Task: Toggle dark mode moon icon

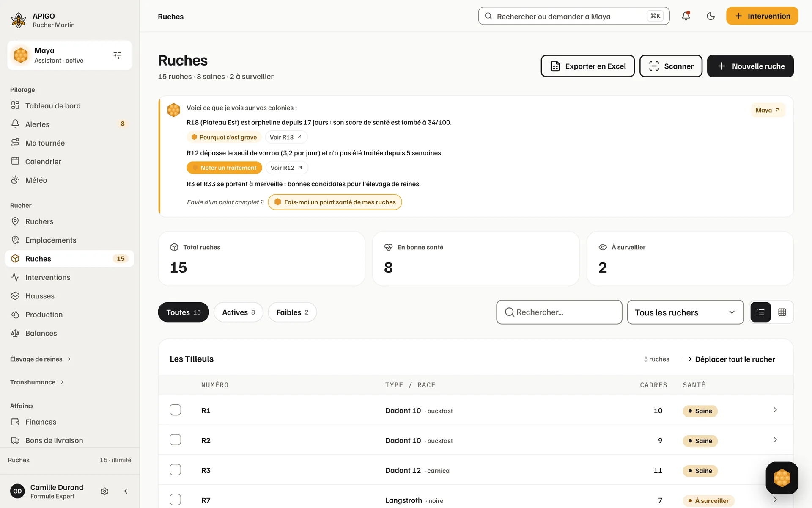Action: [x=710, y=16]
